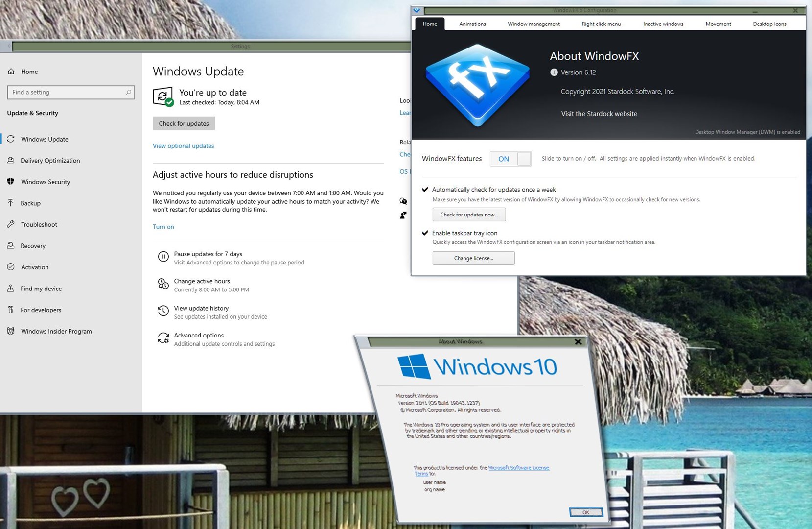The image size is (812, 529).
Task: Turn off the WindowFX features switch
Action: [x=510, y=159]
